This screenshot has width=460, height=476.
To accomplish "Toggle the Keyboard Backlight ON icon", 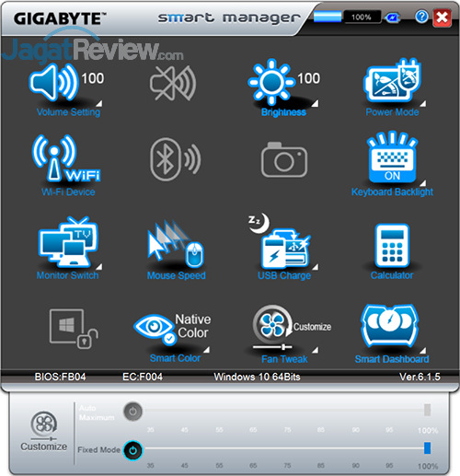I will click(x=392, y=157).
